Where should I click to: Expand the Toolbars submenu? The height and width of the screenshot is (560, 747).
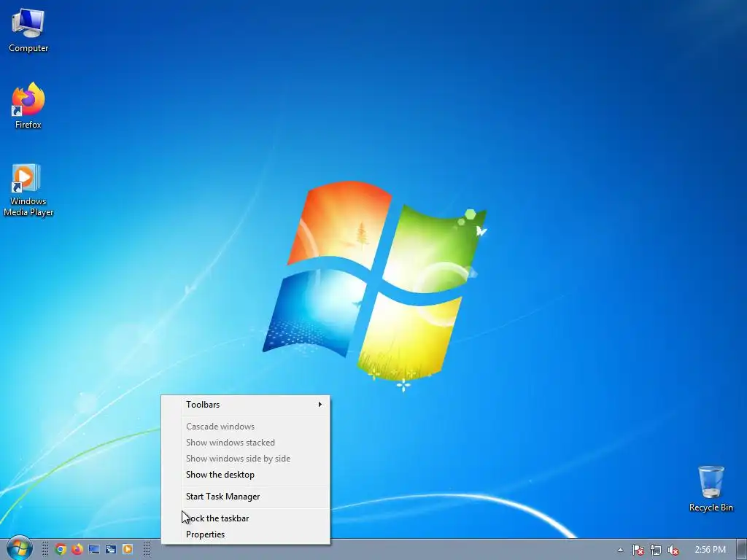click(x=246, y=405)
